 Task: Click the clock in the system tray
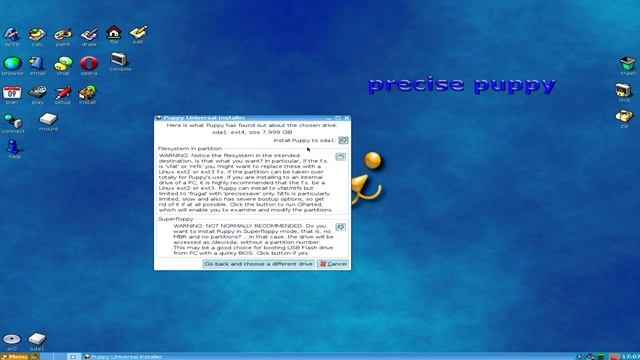click(x=630, y=357)
